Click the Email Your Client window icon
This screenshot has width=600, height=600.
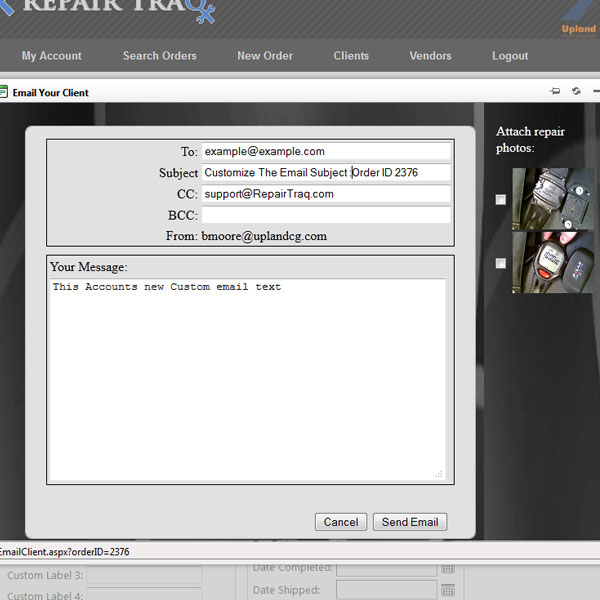pos(4,92)
